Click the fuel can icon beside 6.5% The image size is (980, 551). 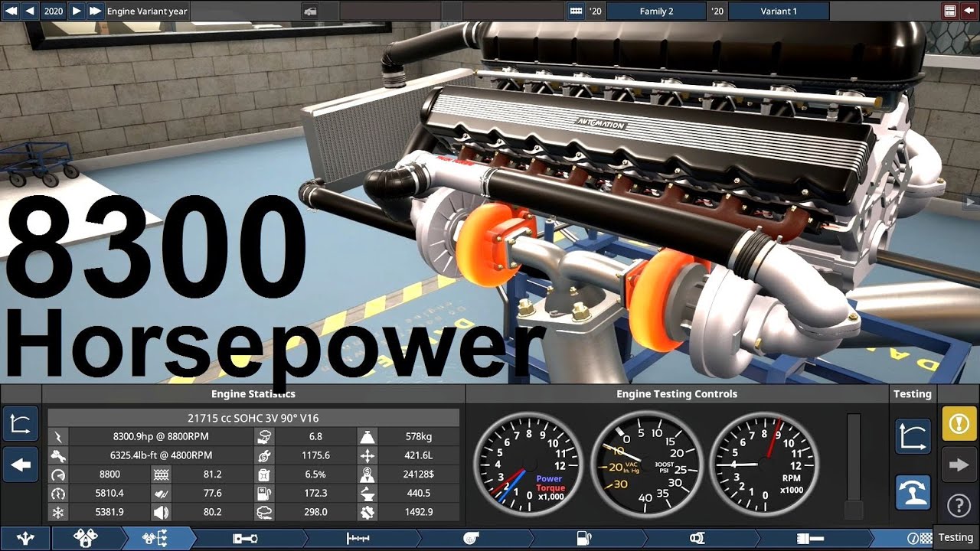(264, 474)
